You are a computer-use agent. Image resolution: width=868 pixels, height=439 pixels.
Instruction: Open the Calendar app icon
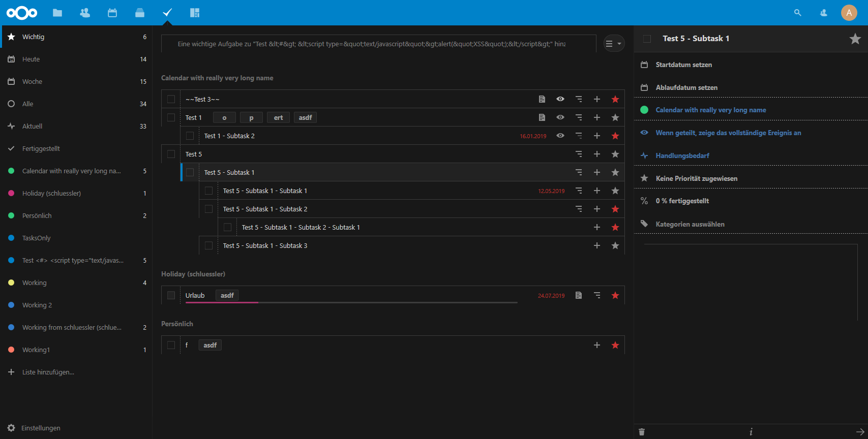pyautogui.click(x=112, y=13)
